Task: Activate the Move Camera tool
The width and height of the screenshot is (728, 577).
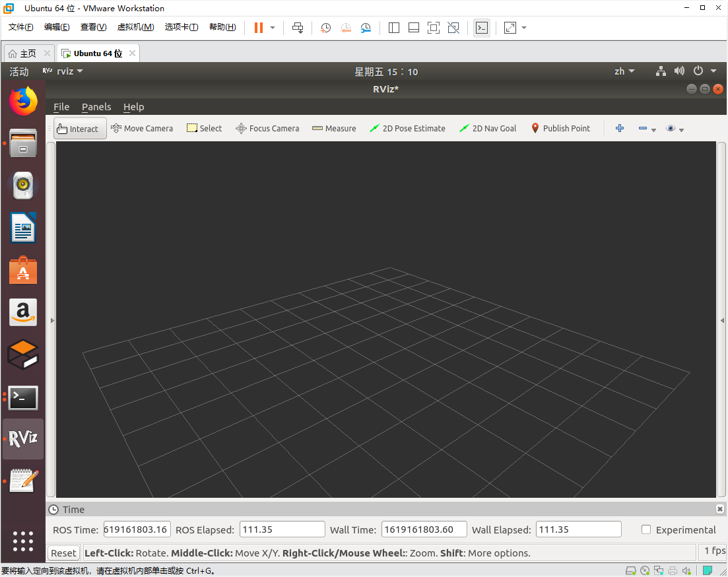Action: pos(142,129)
